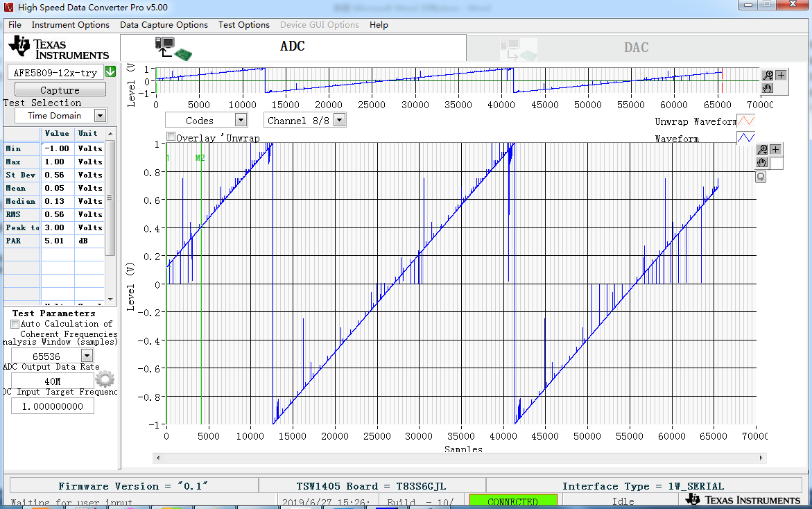Click the graph autoscale reset icon

pos(761,177)
